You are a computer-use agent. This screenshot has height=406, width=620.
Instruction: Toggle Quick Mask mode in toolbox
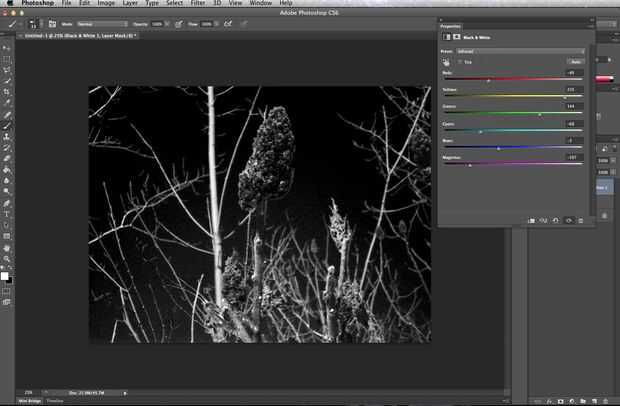pyautogui.click(x=6, y=292)
